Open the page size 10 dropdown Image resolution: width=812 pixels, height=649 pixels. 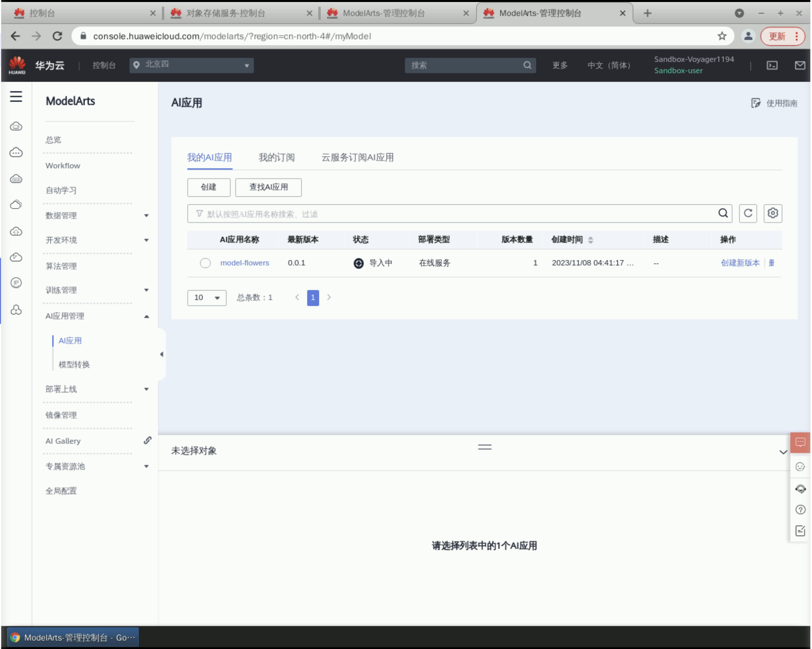(207, 298)
